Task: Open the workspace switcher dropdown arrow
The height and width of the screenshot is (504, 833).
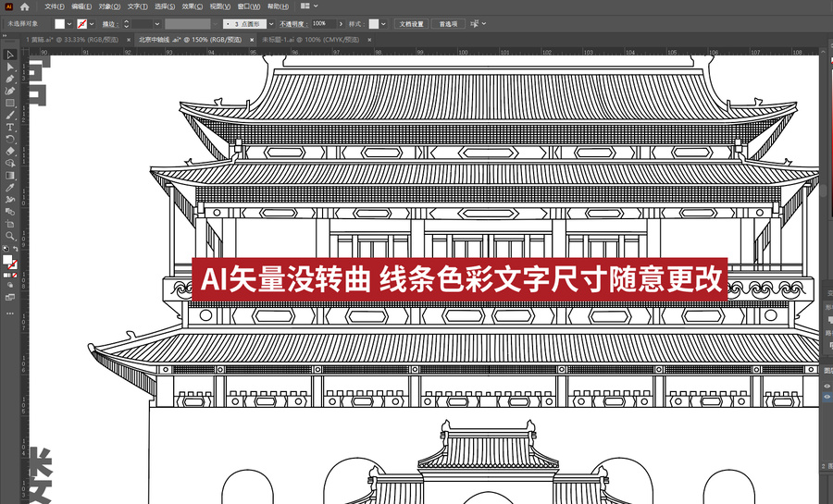Action: (x=316, y=6)
